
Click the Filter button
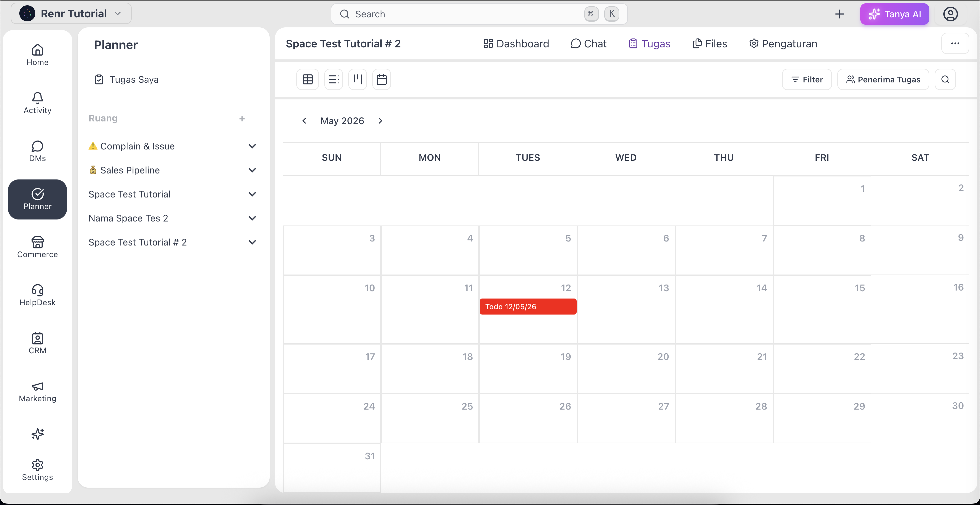[807, 79]
